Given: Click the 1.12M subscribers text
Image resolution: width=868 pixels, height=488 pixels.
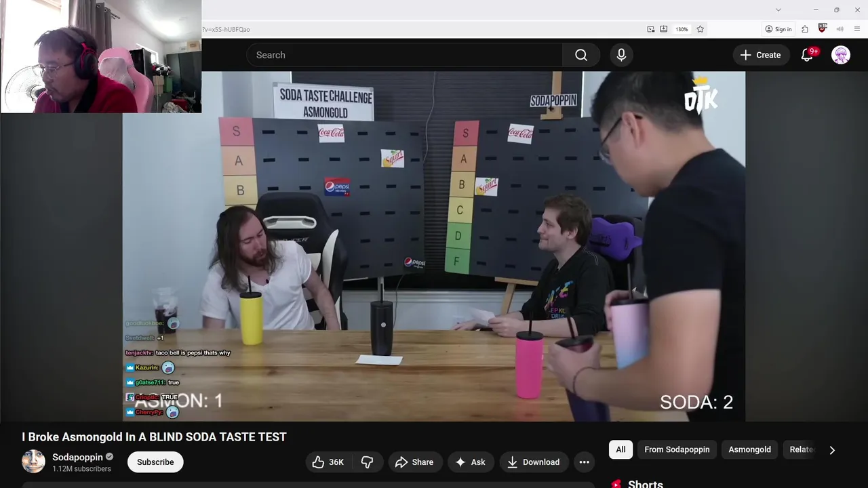Looking at the screenshot, I should click(x=81, y=469).
